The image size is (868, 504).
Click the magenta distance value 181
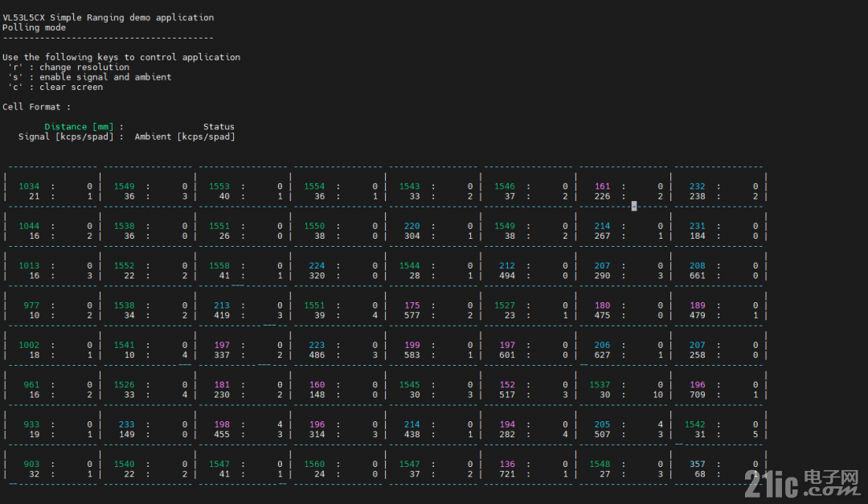222,386
